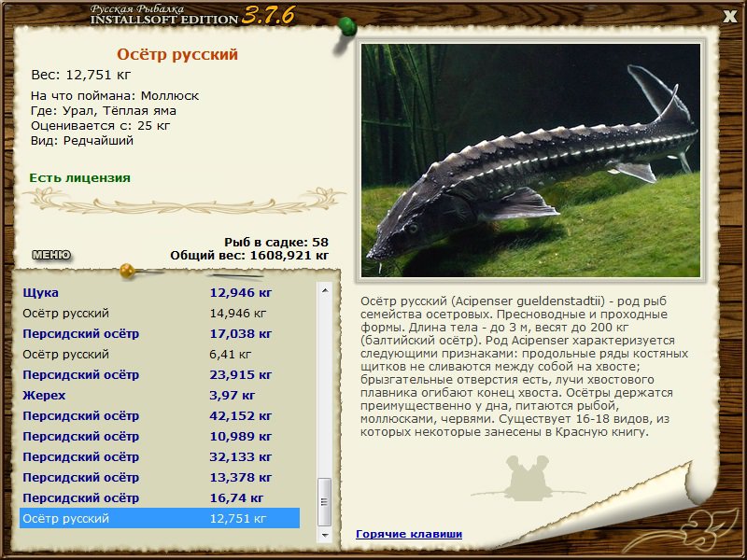Click the Оценивается с: 25 кг line

coord(101,126)
